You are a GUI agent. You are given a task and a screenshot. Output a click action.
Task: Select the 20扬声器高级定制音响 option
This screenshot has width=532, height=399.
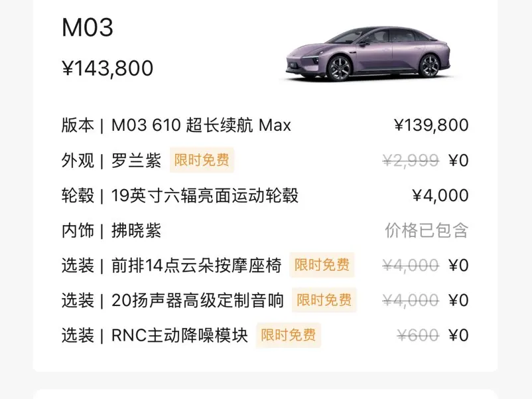198,300
